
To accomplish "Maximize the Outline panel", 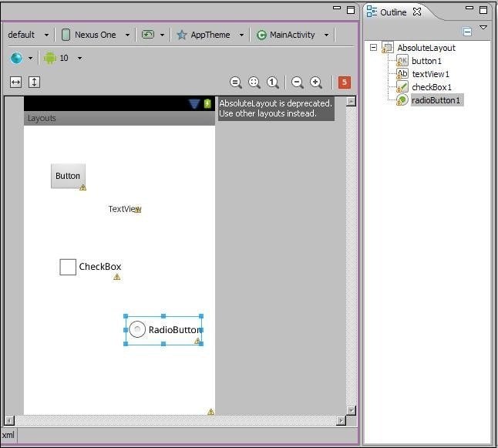I will click(483, 10).
